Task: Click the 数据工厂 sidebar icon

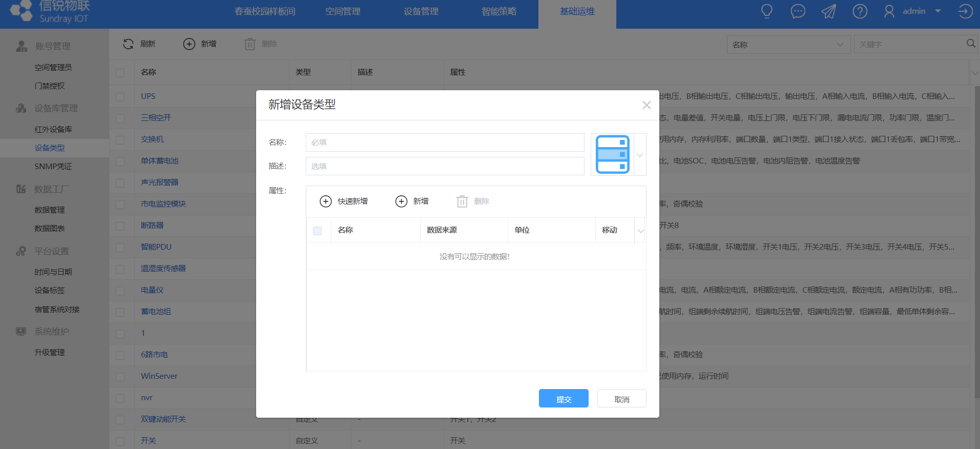Action: point(21,189)
